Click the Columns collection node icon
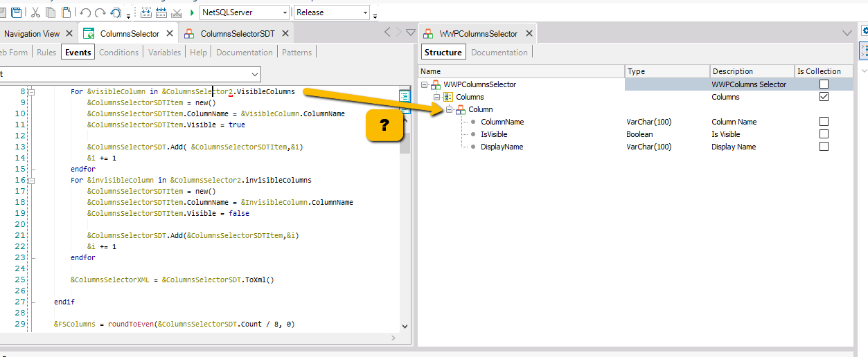 tap(448, 97)
